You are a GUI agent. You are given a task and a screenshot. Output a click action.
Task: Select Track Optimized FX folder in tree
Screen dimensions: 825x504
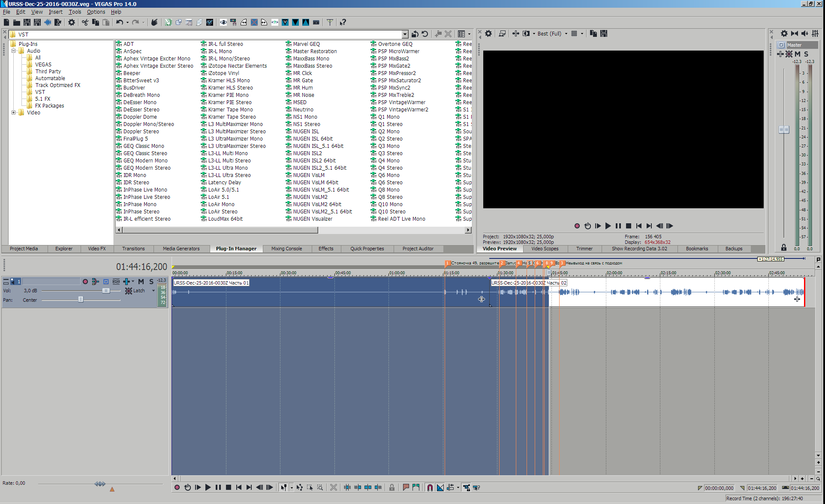57,85
